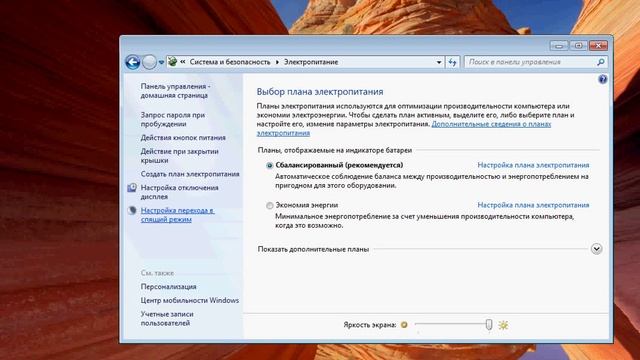The image size is (640, 360).
Task: Select the Сбалансированный power plan
Action: (x=269, y=165)
